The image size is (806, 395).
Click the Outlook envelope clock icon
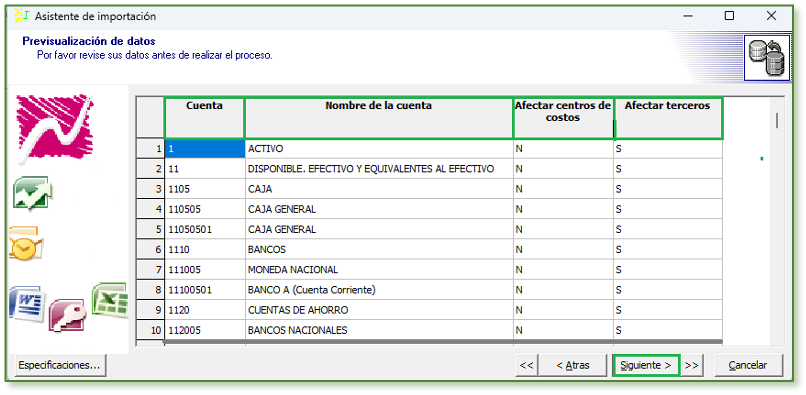click(x=27, y=244)
